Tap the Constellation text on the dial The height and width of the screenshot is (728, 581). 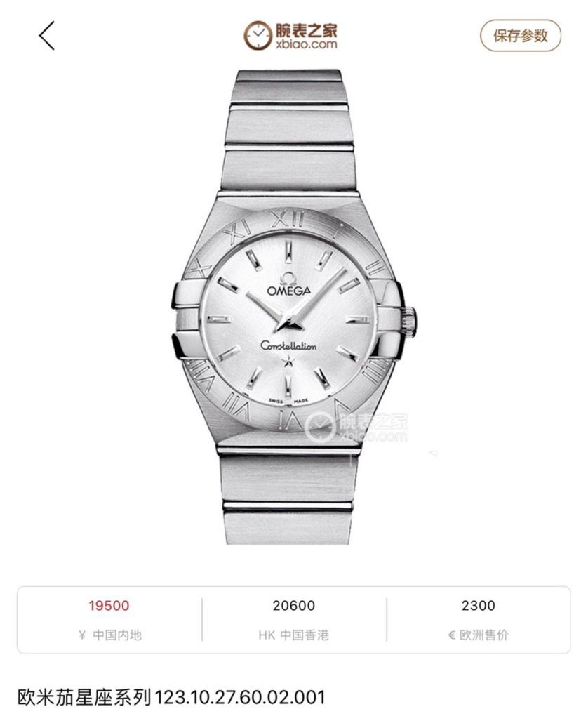(288, 345)
